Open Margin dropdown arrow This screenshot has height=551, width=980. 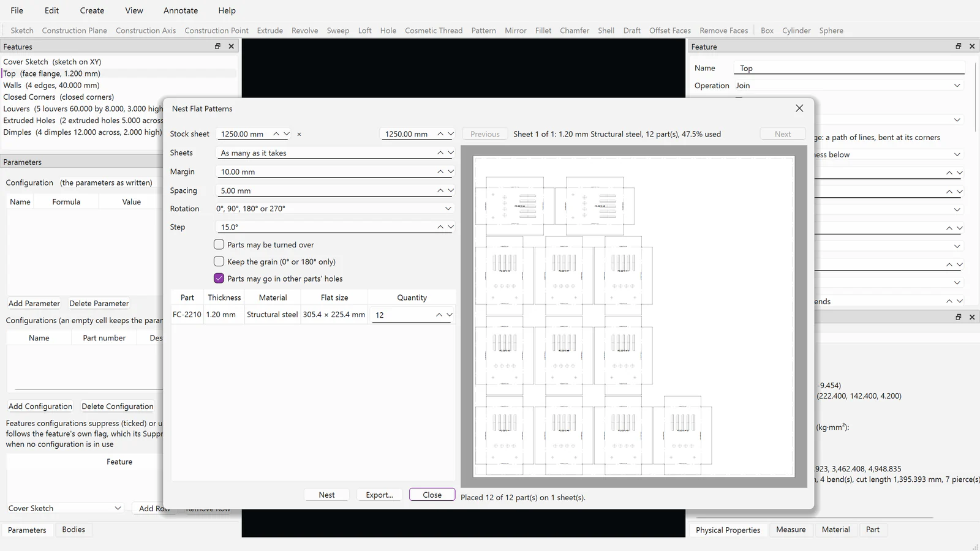pyautogui.click(x=451, y=172)
